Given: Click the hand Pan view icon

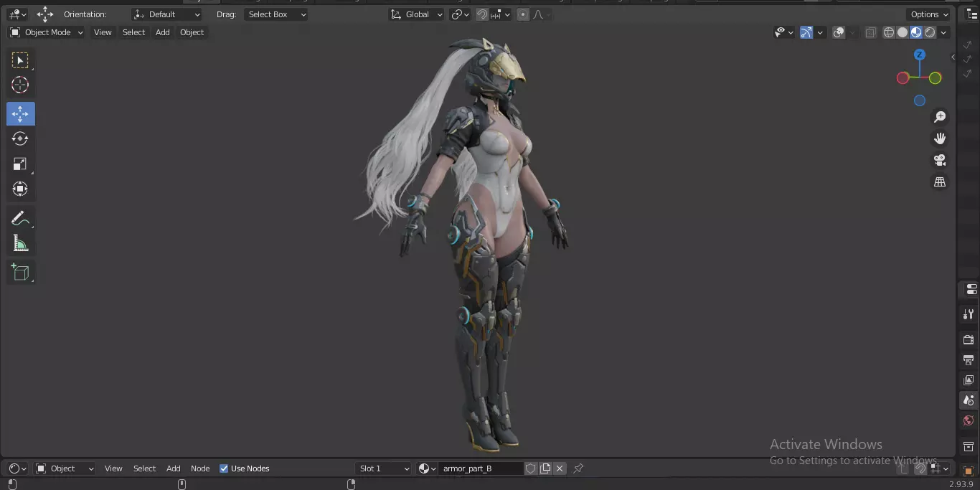Looking at the screenshot, I should click(x=940, y=138).
